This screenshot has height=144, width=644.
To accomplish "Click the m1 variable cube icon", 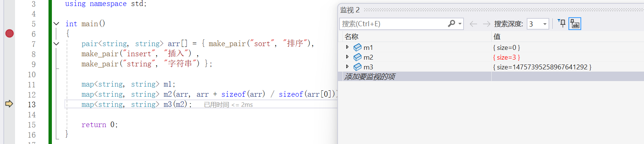I will (x=358, y=47).
